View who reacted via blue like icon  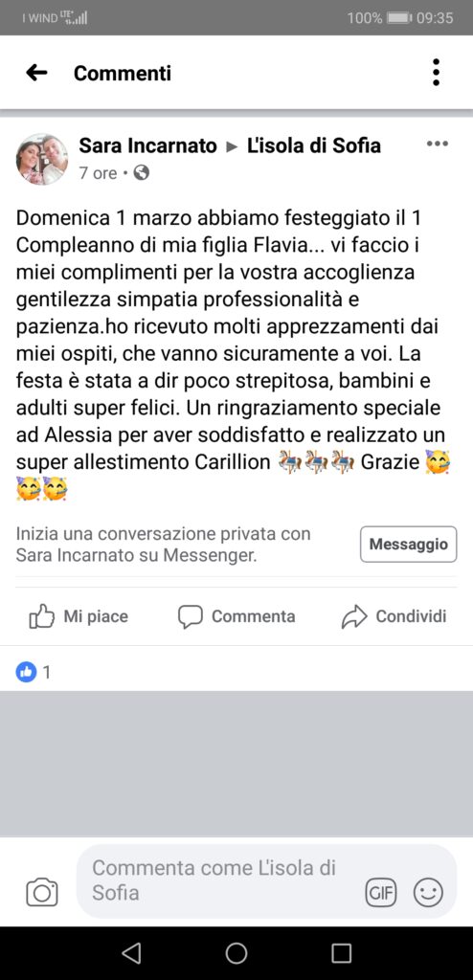click(x=26, y=672)
